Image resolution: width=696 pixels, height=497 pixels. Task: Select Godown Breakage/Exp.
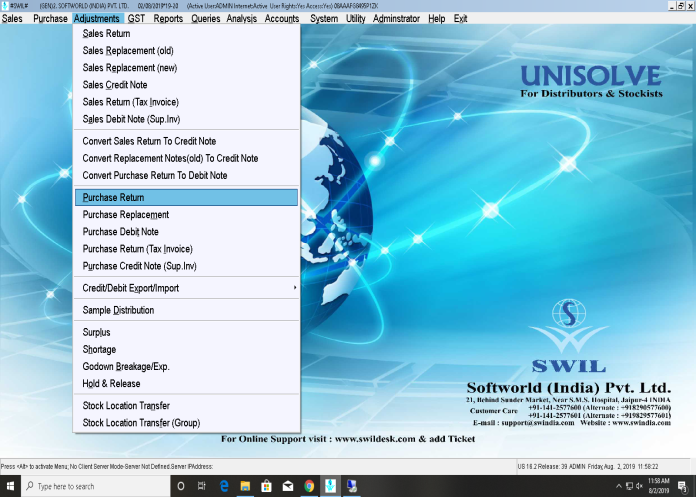[x=186, y=367]
